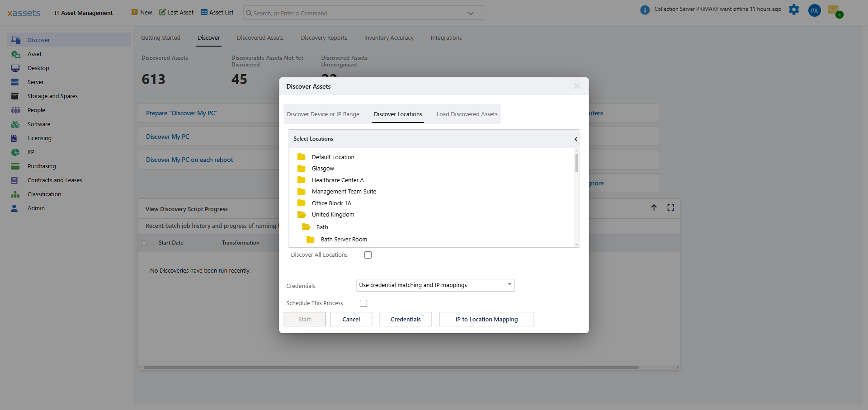Click the Credentials button
Screen dimensions: 868x410
pyautogui.click(x=406, y=319)
